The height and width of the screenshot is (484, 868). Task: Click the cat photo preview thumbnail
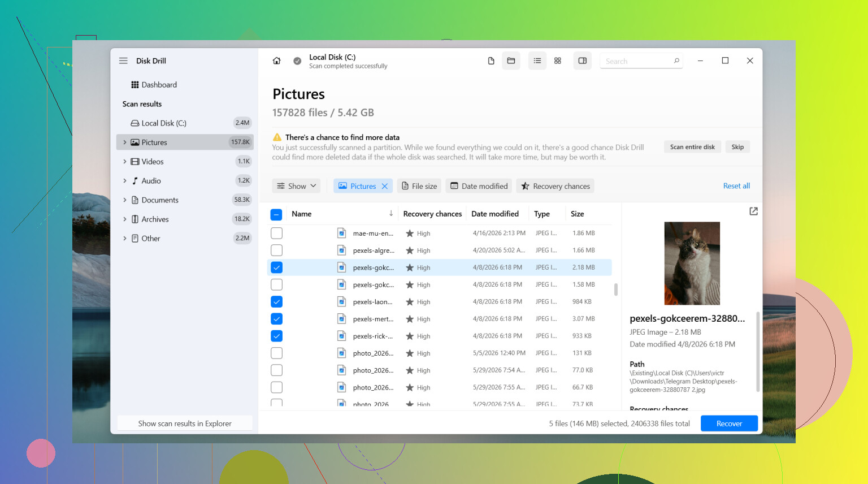click(692, 263)
